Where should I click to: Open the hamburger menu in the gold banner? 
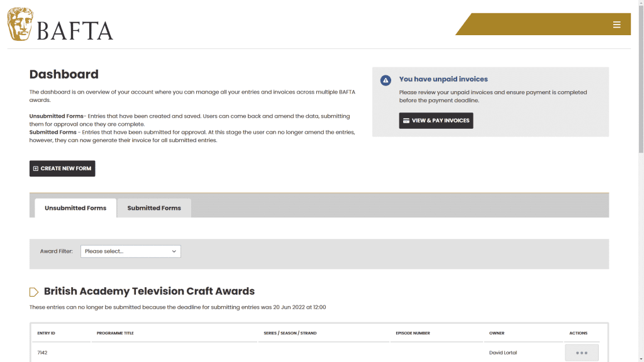616,25
